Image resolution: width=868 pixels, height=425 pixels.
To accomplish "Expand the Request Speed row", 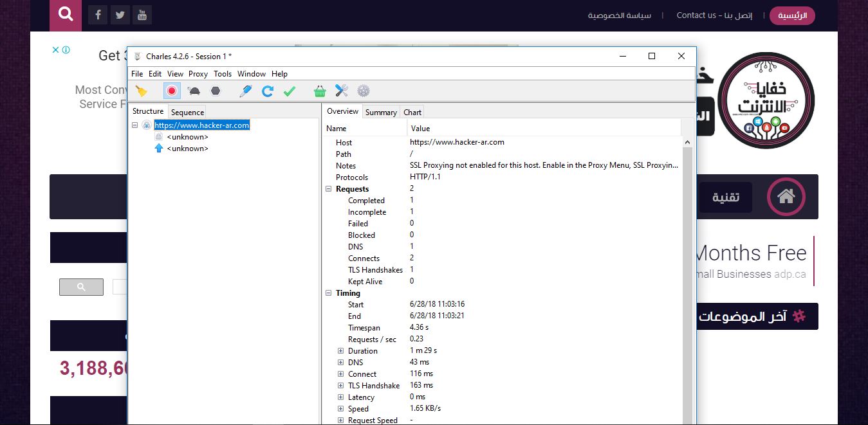I will tap(341, 420).
